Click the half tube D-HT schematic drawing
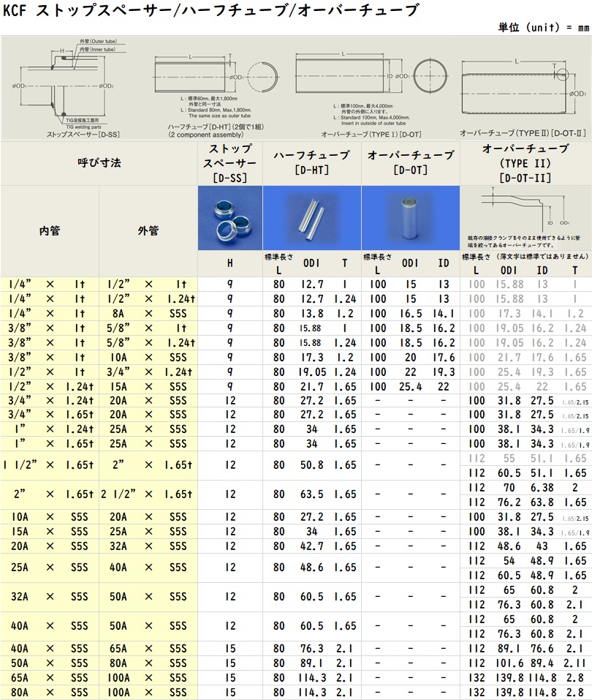This screenshot has height=700, width=592. [x=216, y=76]
